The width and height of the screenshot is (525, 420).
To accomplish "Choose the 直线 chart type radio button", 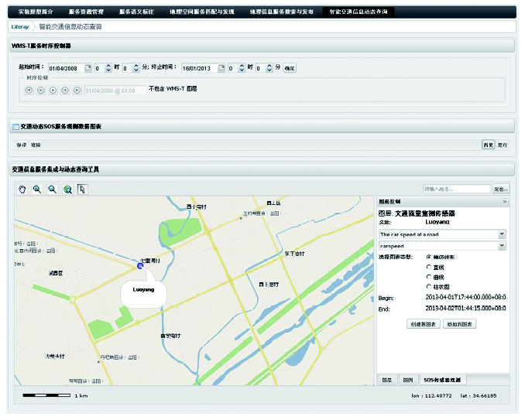I will (x=429, y=267).
